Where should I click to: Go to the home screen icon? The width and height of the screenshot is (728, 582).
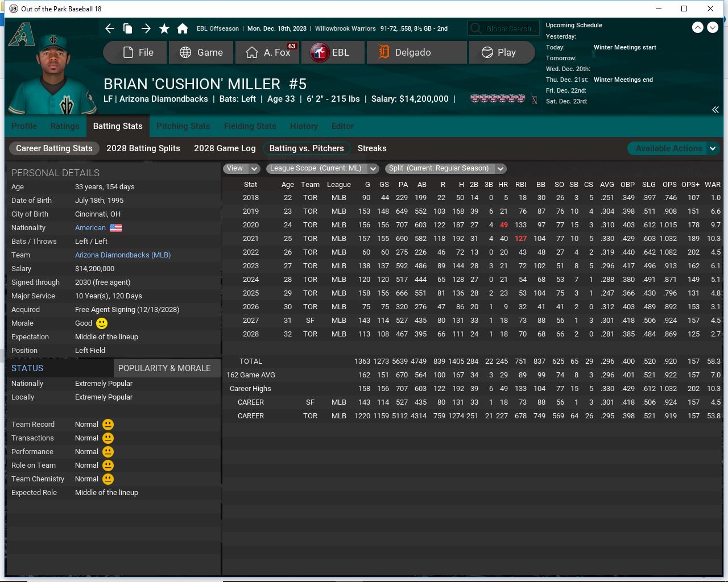[x=183, y=28]
